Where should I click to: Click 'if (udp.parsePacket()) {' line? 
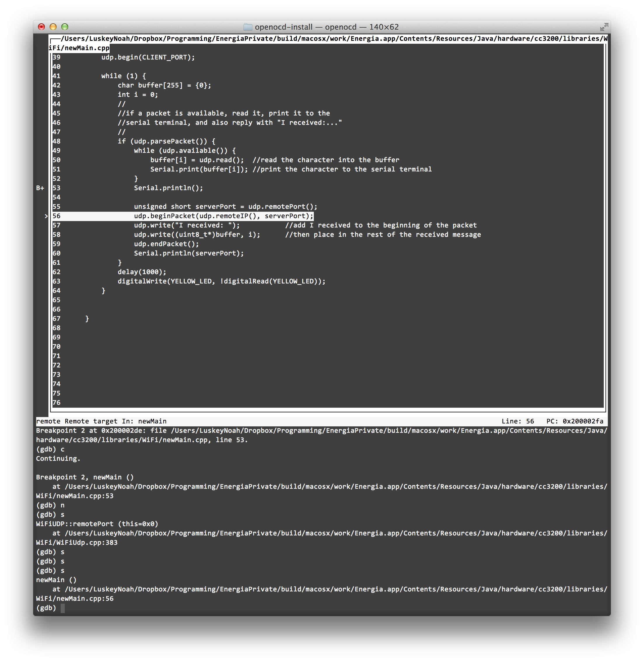[167, 141]
